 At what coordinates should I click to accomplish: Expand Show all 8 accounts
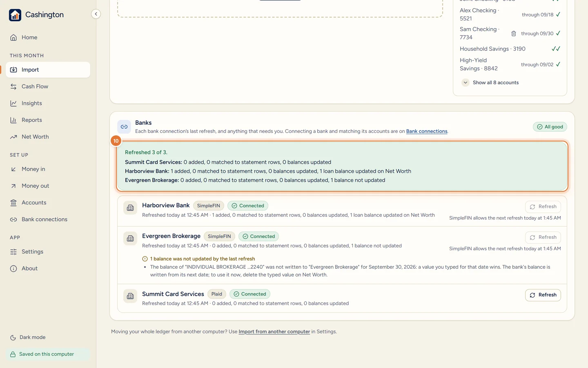coord(490,83)
